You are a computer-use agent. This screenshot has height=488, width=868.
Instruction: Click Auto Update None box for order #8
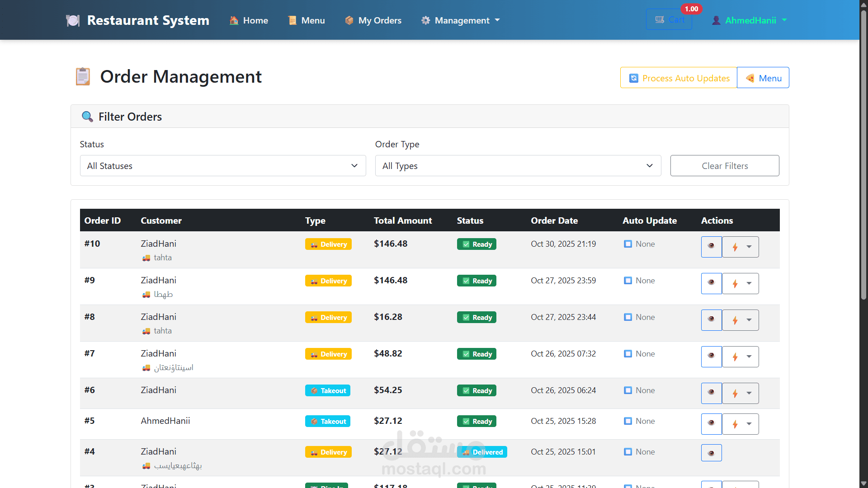[x=628, y=317]
